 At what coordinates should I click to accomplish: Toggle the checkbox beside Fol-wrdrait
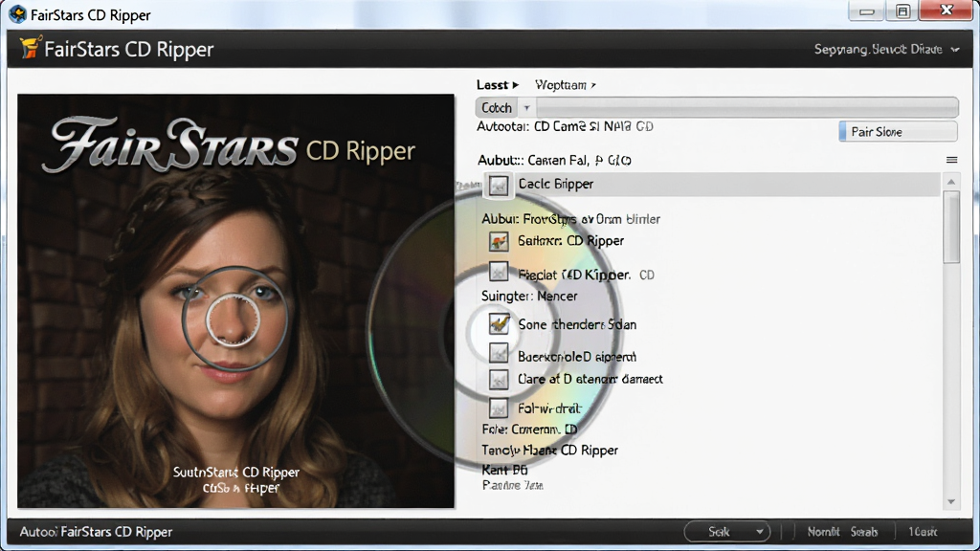tap(498, 408)
